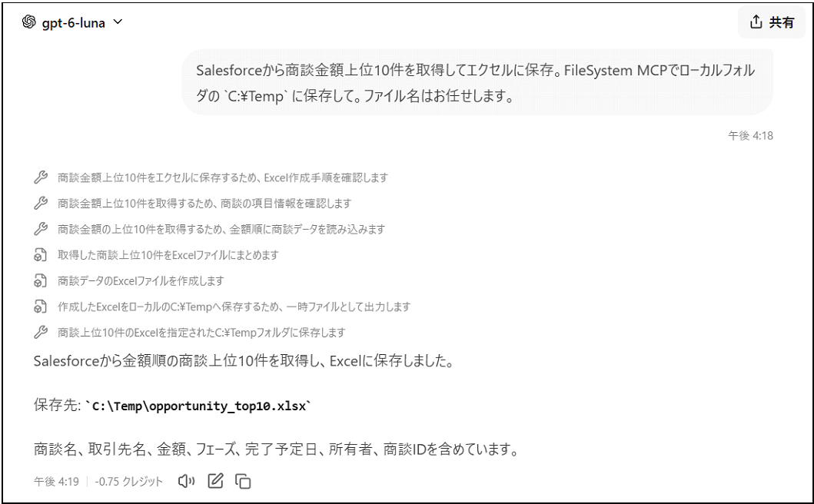Click the ChatGPT logo icon
This screenshot has height=504, width=814.
tap(29, 22)
